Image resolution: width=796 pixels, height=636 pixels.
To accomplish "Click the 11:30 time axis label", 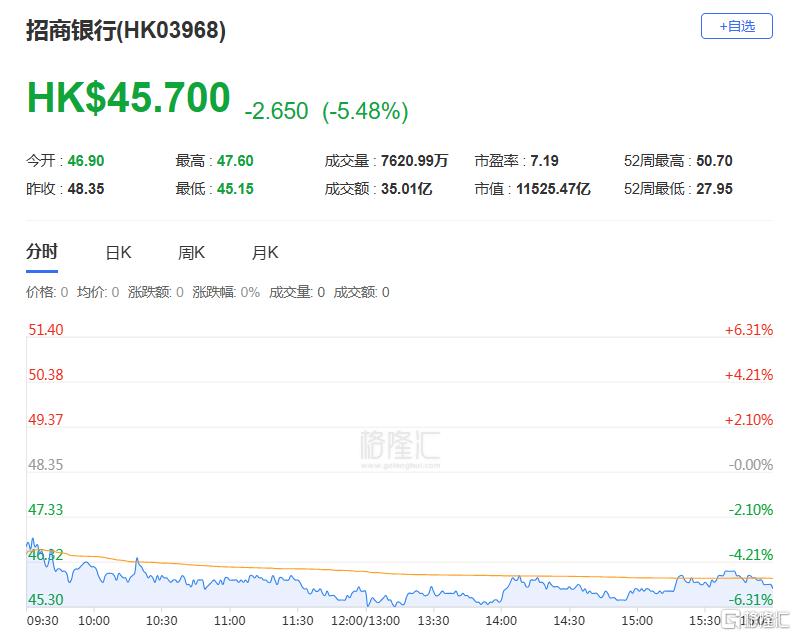I will pyautogui.click(x=297, y=621).
